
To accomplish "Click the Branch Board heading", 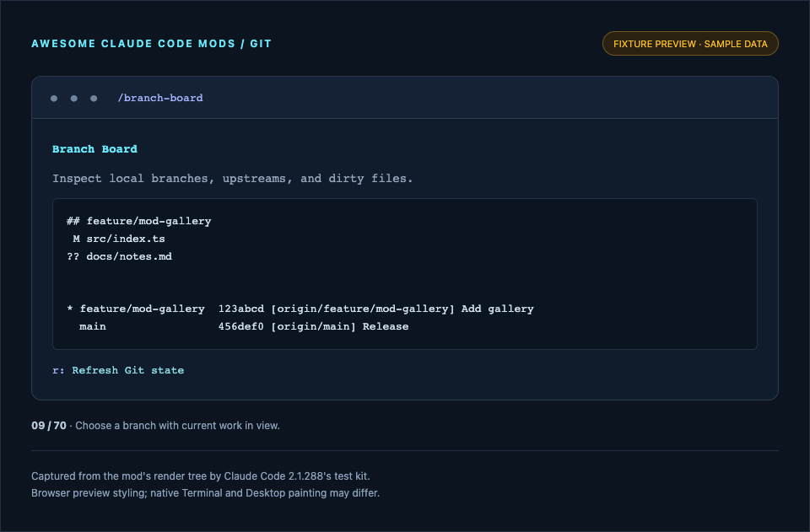I will click(x=94, y=149).
